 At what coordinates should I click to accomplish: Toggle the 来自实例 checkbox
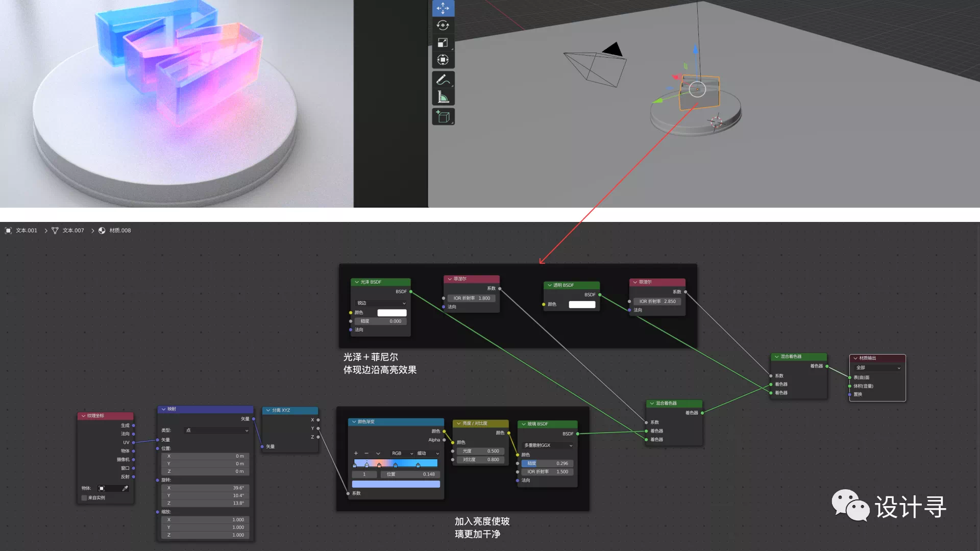(x=84, y=498)
